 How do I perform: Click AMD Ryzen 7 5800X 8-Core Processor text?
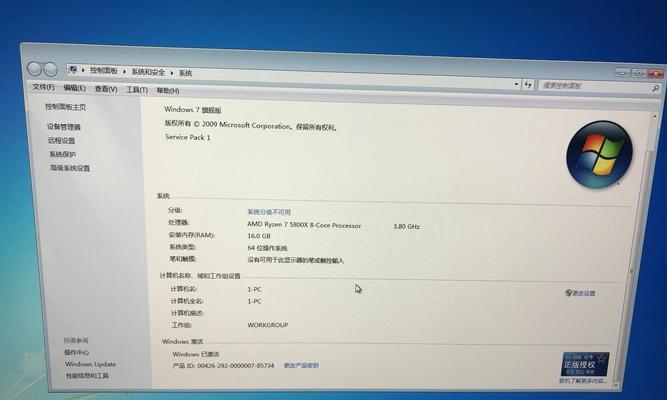point(304,225)
